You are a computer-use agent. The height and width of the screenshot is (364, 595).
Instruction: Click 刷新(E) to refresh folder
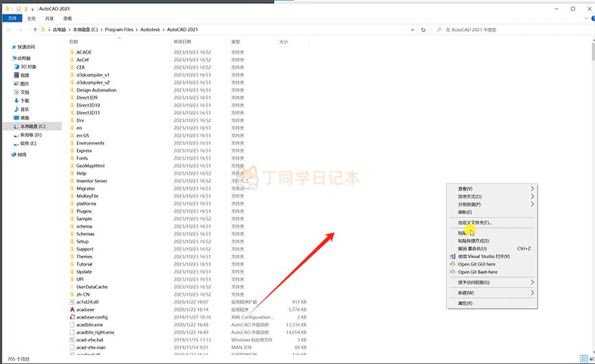[465, 212]
